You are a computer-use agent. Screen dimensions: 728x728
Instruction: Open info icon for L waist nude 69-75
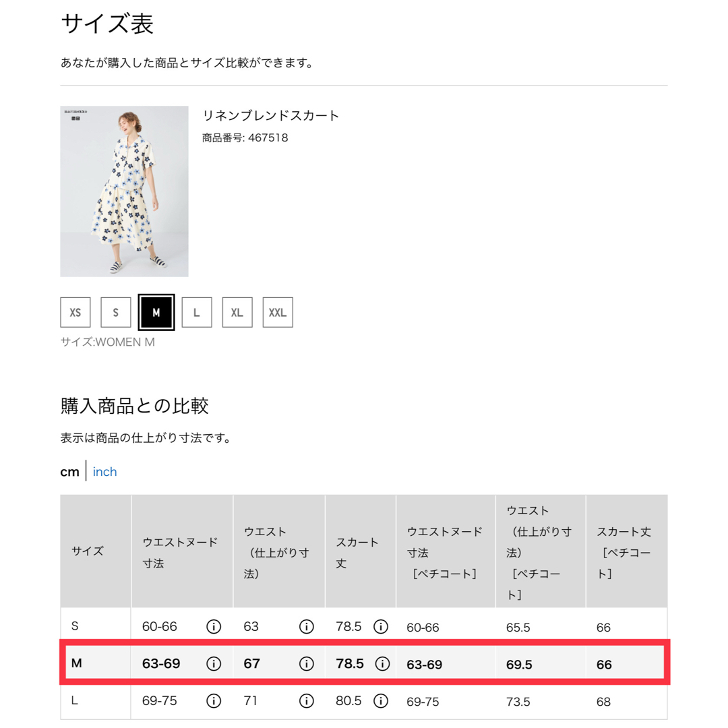tap(214, 700)
